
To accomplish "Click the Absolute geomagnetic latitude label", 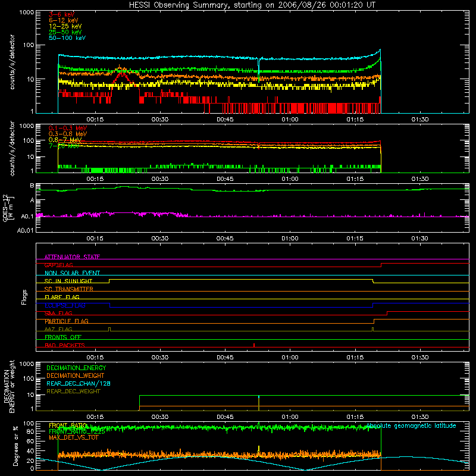I will pos(411,426).
